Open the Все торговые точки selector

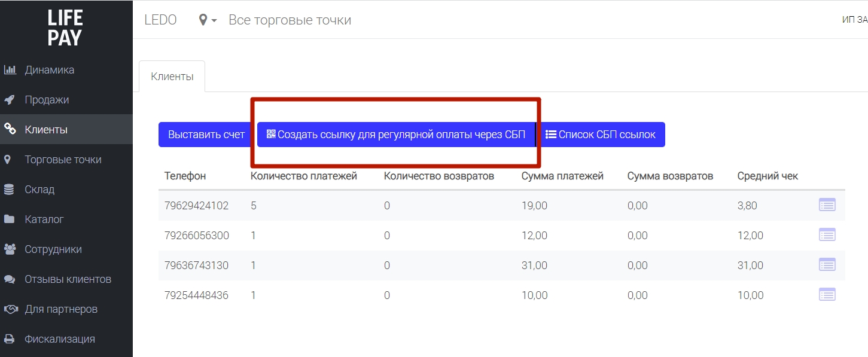tap(290, 20)
